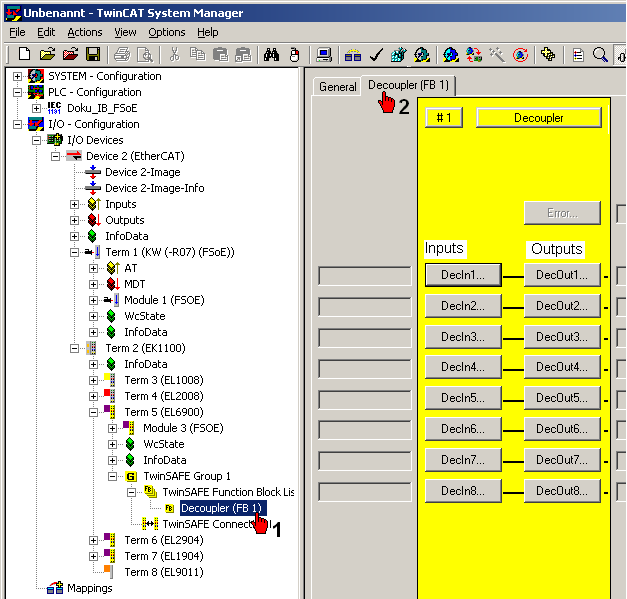Click the DecOut8... output button
The height and width of the screenshot is (599, 627).
click(x=562, y=491)
